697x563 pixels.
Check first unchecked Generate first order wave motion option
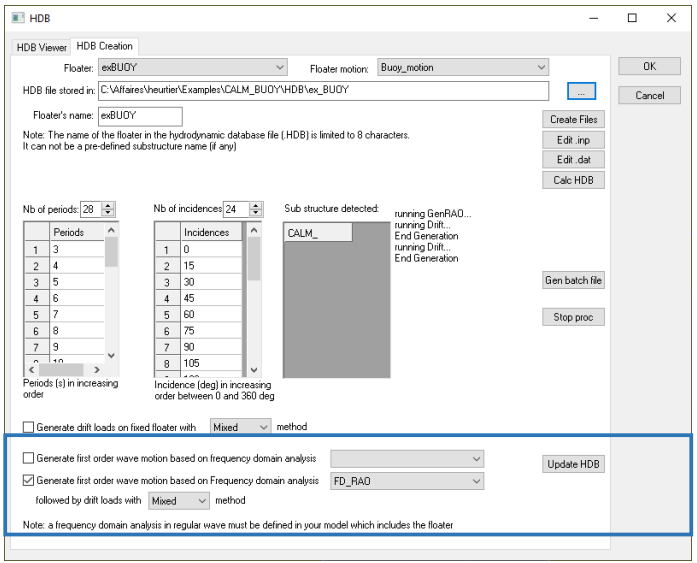(28, 459)
